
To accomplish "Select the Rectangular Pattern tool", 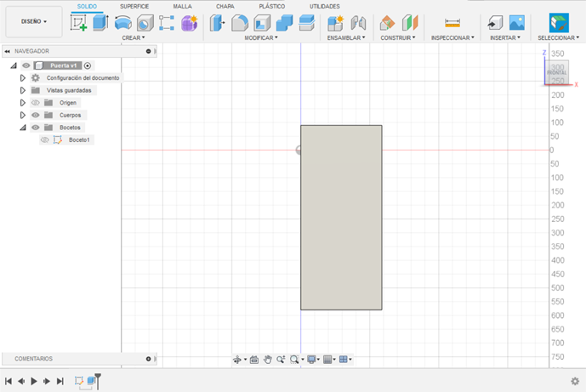I will [x=167, y=23].
